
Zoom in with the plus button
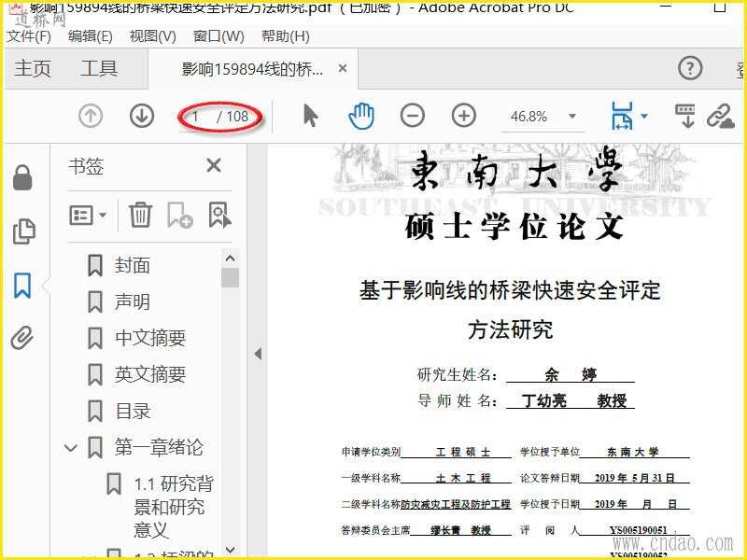pos(463,116)
